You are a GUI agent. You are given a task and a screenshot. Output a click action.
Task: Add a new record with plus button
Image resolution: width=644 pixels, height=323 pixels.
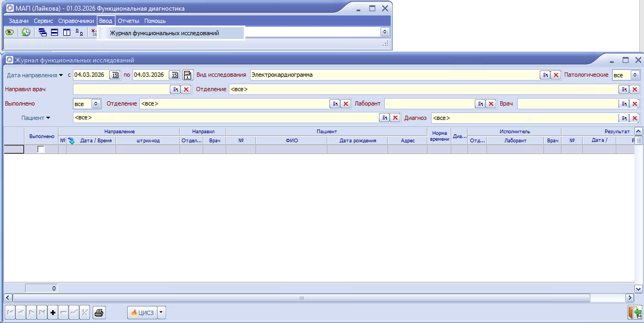click(52, 313)
